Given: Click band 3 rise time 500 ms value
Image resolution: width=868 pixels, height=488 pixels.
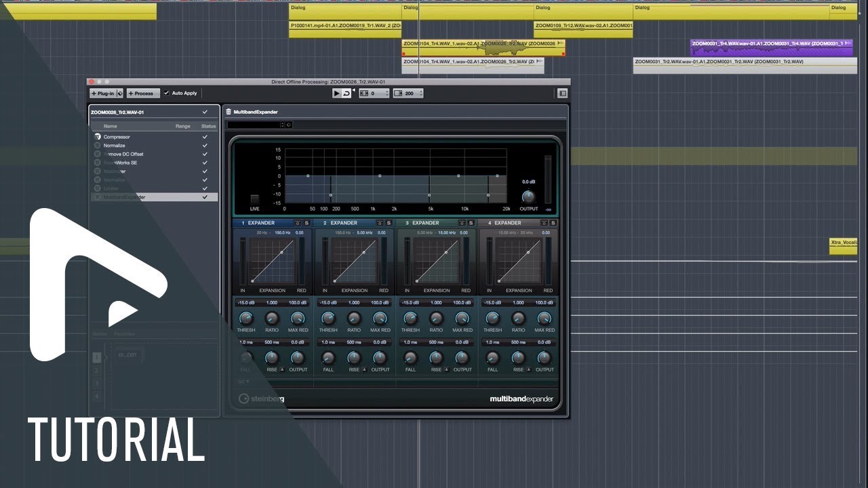Looking at the screenshot, I should coord(436,342).
